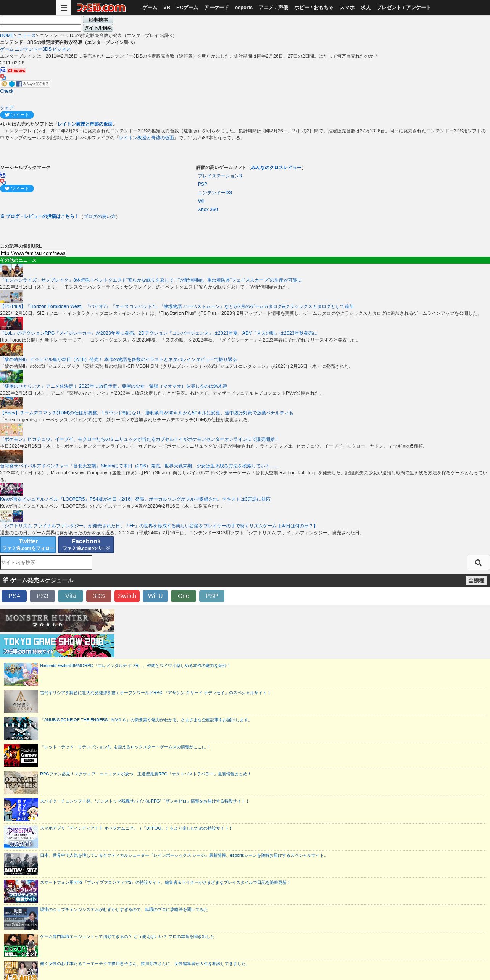490x980 pixels.
Task: Select アニメ / 声優 in the navigation
Action: tap(273, 8)
